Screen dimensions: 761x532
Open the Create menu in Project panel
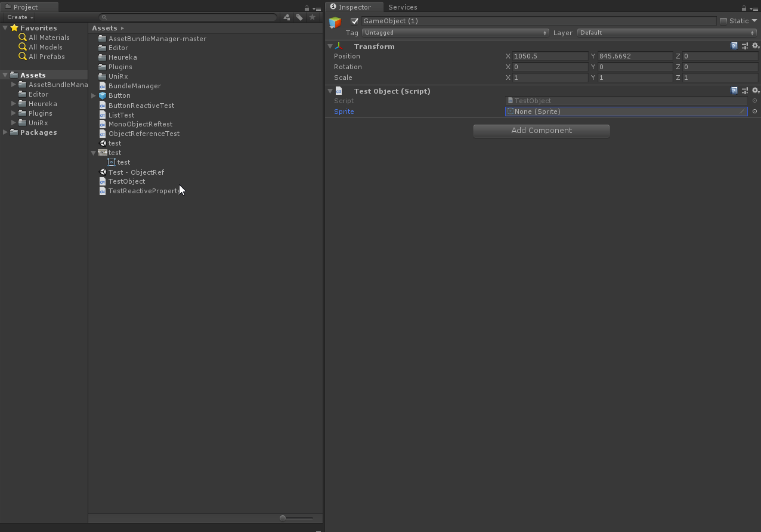(18, 17)
